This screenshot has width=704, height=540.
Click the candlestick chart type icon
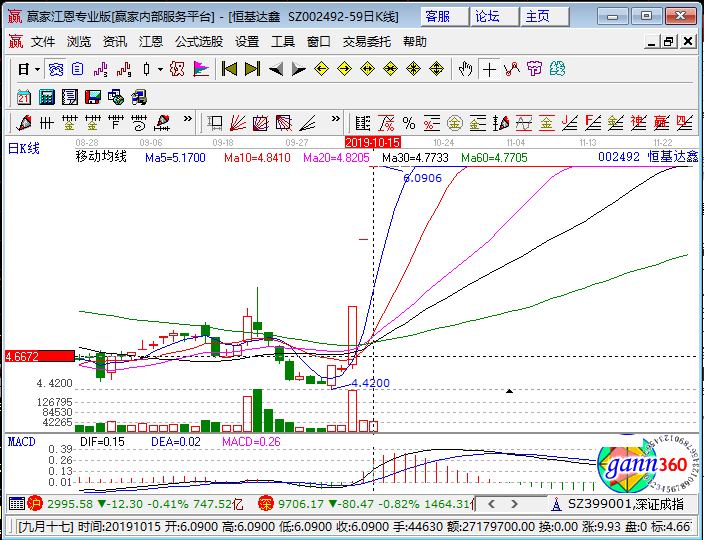146,70
